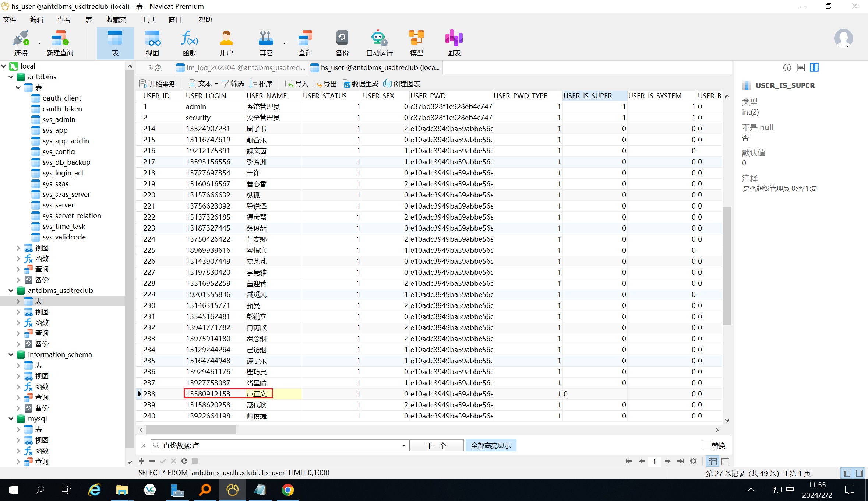Click the user avatar profile icon
The image size is (868, 501).
[x=843, y=38]
